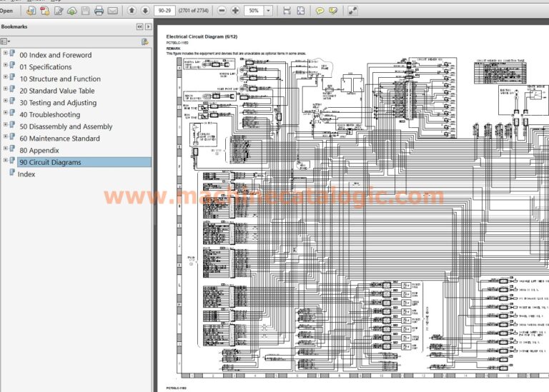Open the 00 Index and Foreword bookmark
This screenshot has width=549, height=392.
56,55
